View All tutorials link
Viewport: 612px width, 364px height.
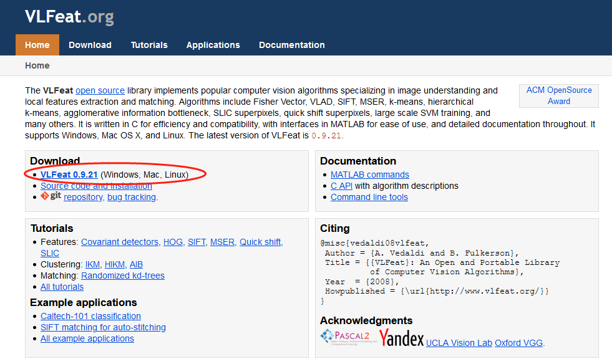tap(62, 287)
